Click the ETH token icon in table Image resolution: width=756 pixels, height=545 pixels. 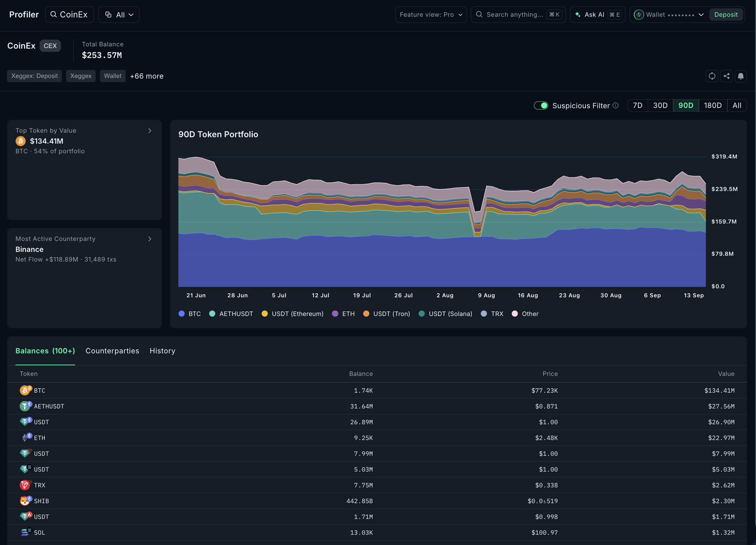(25, 437)
